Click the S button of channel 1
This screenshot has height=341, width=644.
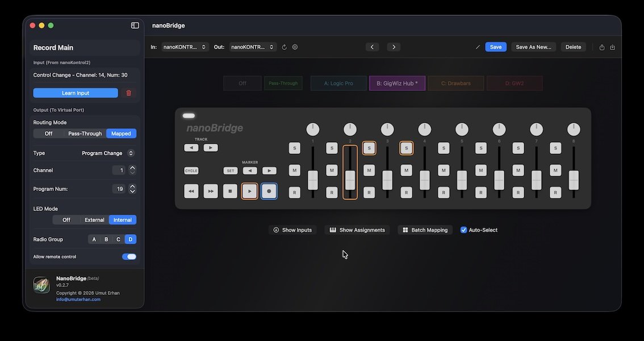click(295, 148)
